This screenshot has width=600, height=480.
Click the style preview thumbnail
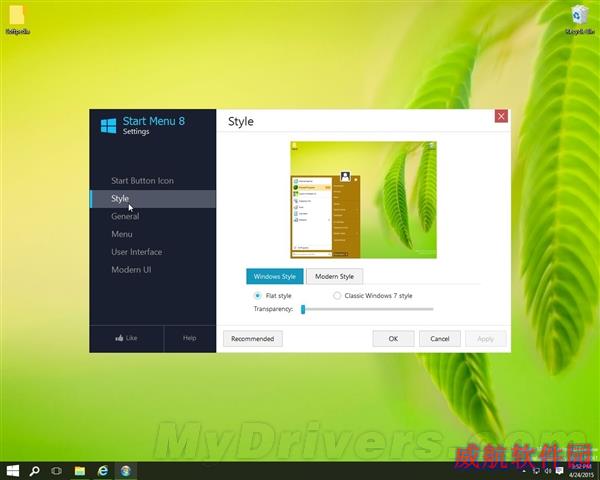(364, 200)
